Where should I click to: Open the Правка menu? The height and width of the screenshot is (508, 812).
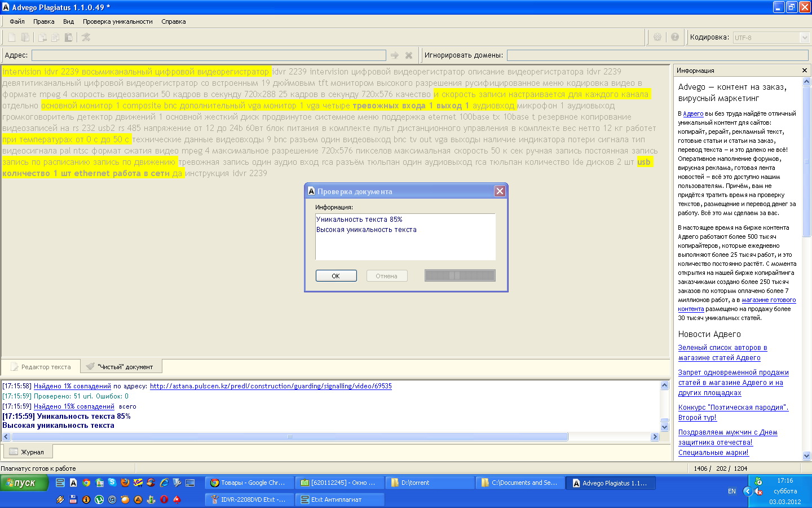coord(43,21)
